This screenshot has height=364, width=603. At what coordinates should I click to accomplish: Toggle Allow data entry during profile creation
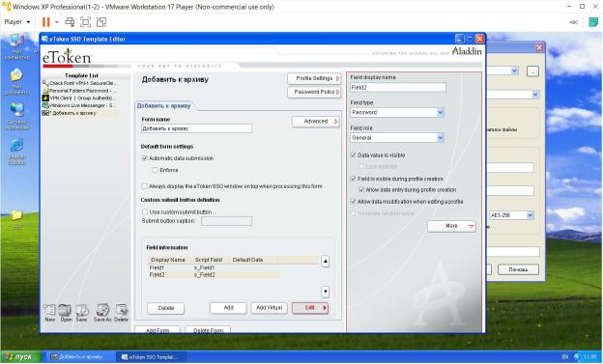[361, 190]
